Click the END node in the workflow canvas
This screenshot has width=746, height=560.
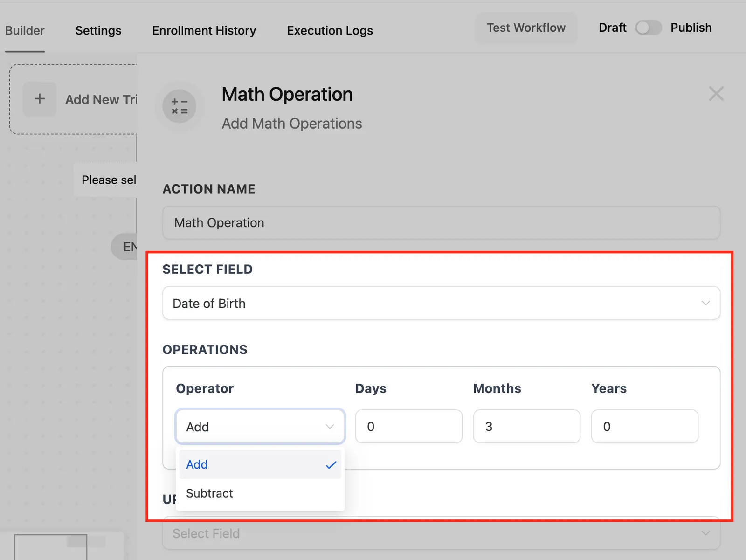pos(124,247)
